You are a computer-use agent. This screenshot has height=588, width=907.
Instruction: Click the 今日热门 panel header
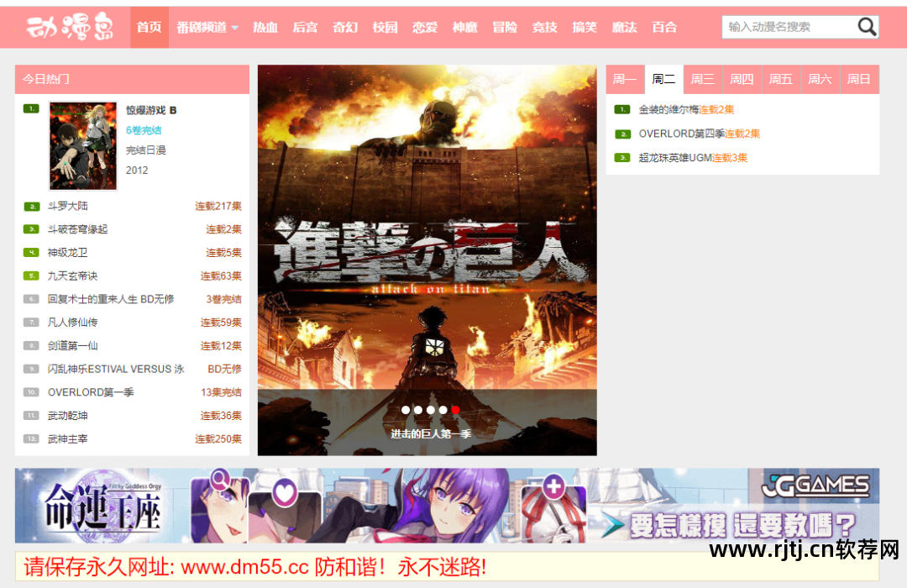[x=132, y=79]
